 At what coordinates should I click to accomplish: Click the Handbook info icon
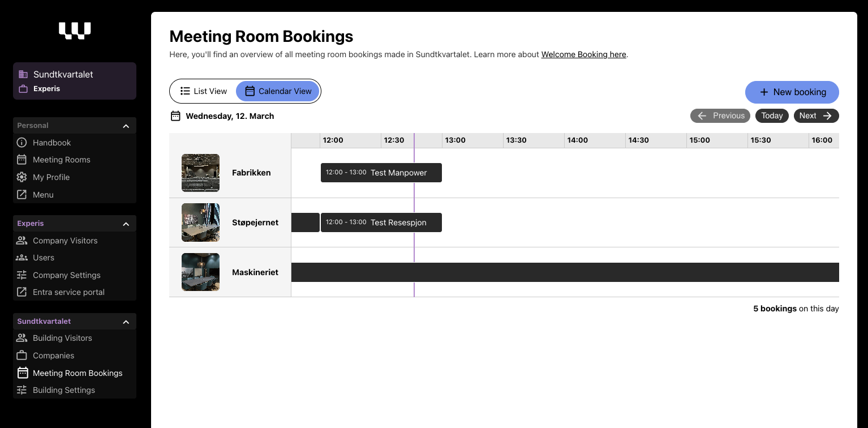(22, 143)
